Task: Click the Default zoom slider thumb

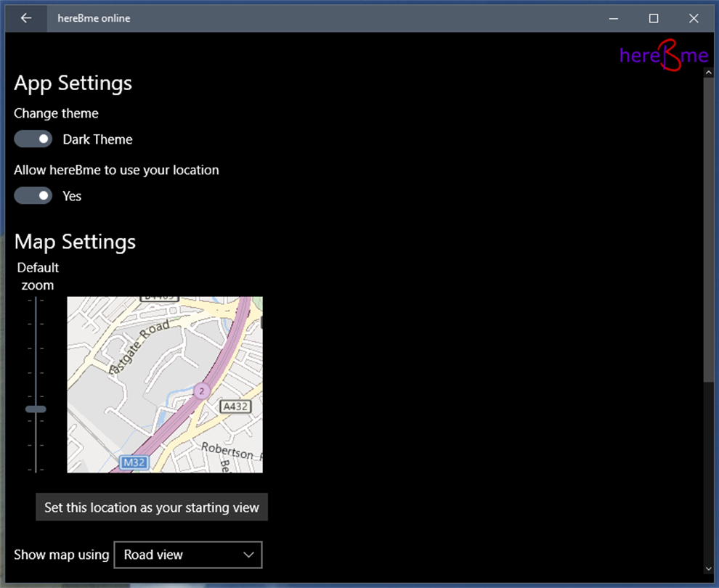Action: pyautogui.click(x=36, y=409)
